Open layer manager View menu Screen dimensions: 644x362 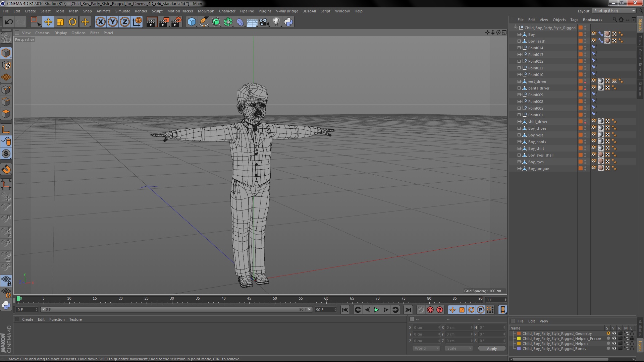click(x=544, y=321)
